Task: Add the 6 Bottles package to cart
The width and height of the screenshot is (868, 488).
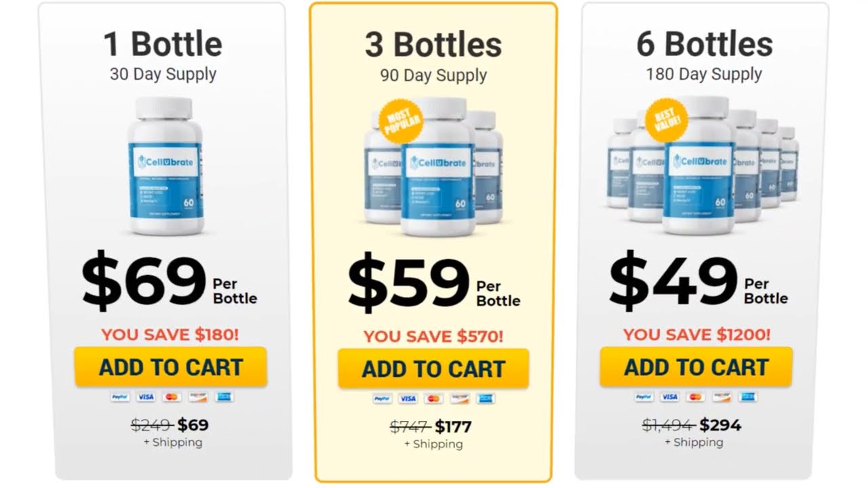Action: 696,367
